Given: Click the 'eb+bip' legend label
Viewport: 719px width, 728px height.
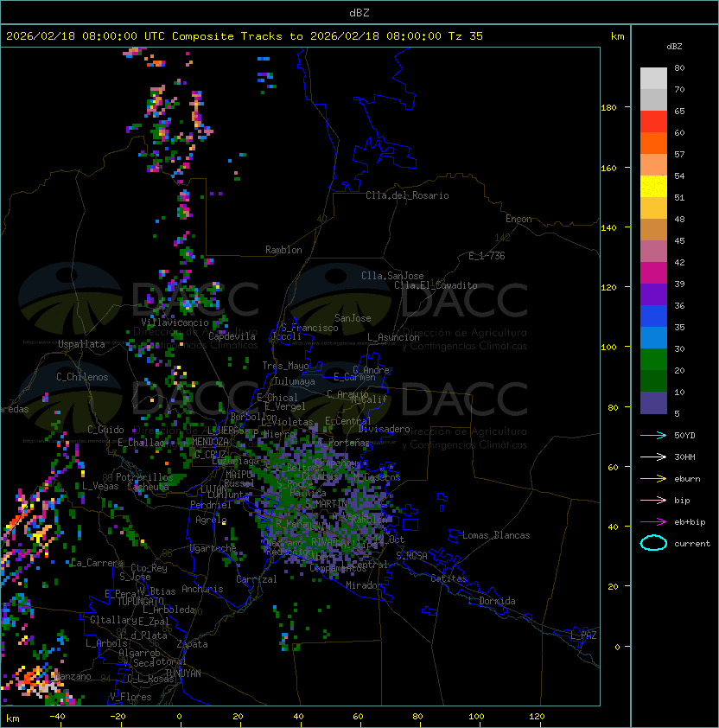Looking at the screenshot, I should pyautogui.click(x=690, y=522).
